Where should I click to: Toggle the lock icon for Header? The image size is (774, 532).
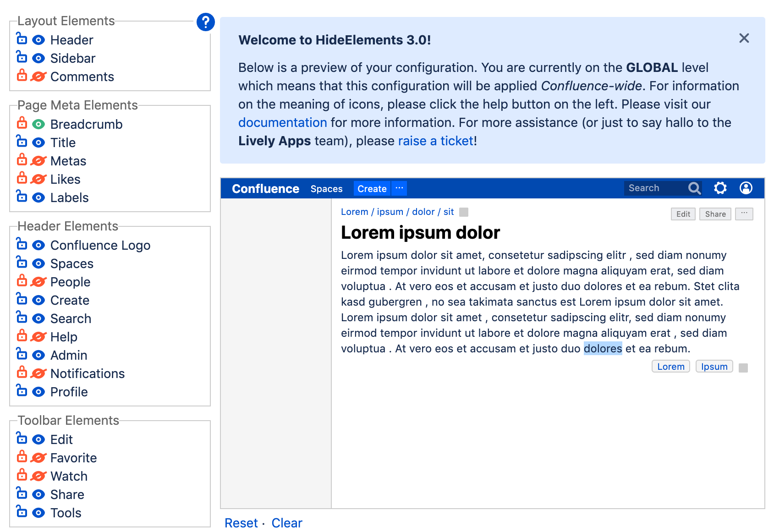pos(22,38)
